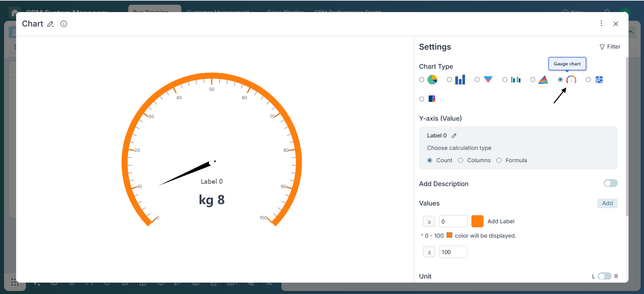Viewport: 644px width, 294px height.
Task: Open the three-dot more options menu
Action: 601,23
